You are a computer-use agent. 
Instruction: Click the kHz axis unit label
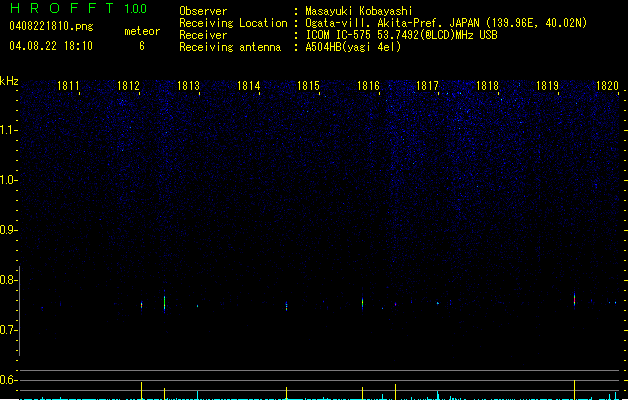(x=9, y=81)
